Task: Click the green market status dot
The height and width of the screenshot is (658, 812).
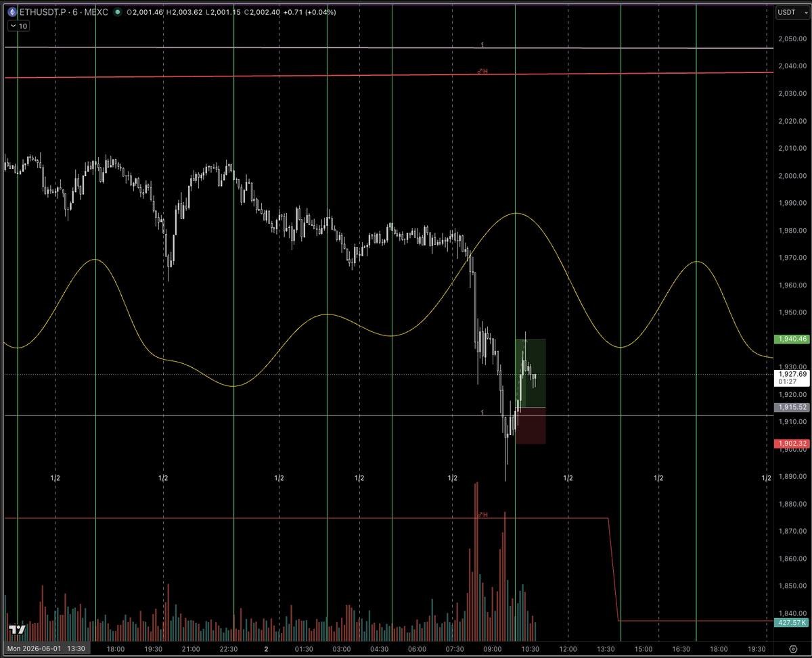Action: coord(119,12)
